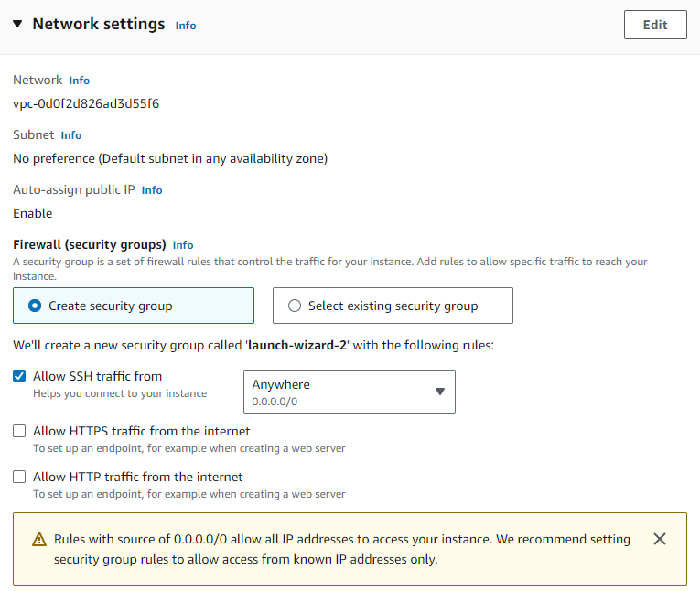The width and height of the screenshot is (700, 591).
Task: Click the Network settings heading text
Action: pos(99,24)
